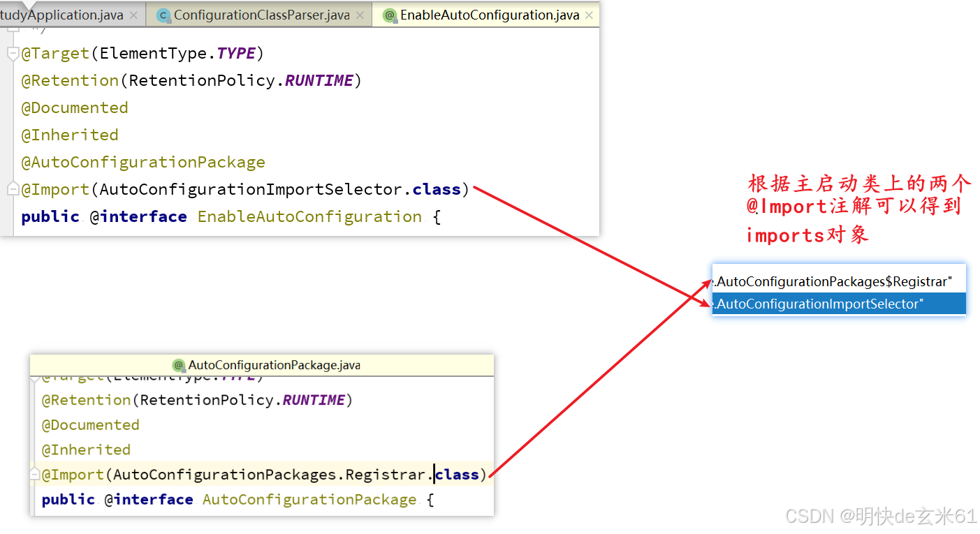
Task: Select the EnableAutoConfiguration.java tab
Action: 486,15
